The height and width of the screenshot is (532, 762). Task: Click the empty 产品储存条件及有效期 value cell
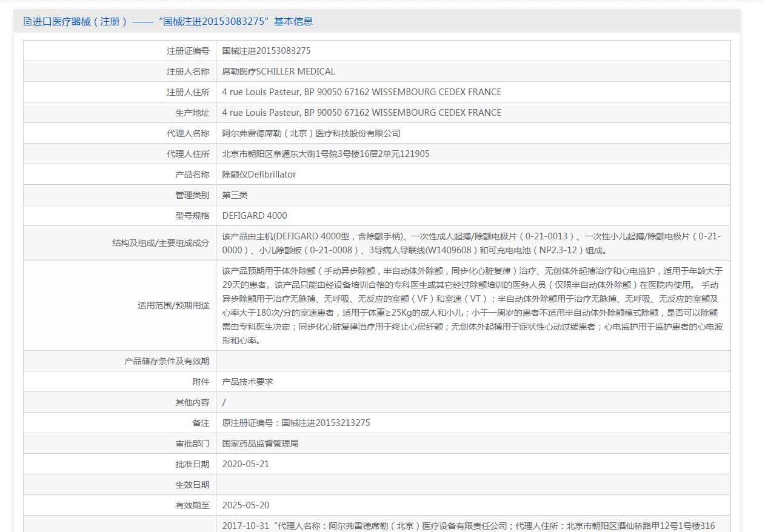click(x=473, y=361)
